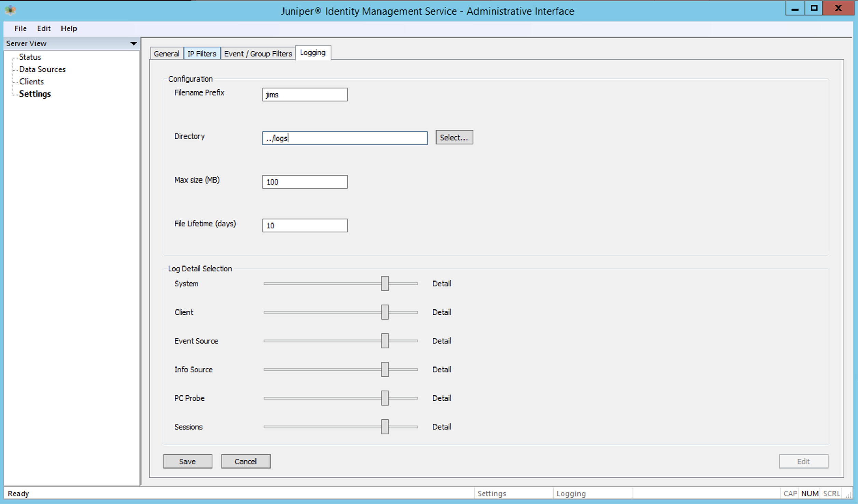Click the NUM indicator in status bar
The width and height of the screenshot is (858, 504).
[x=810, y=494]
